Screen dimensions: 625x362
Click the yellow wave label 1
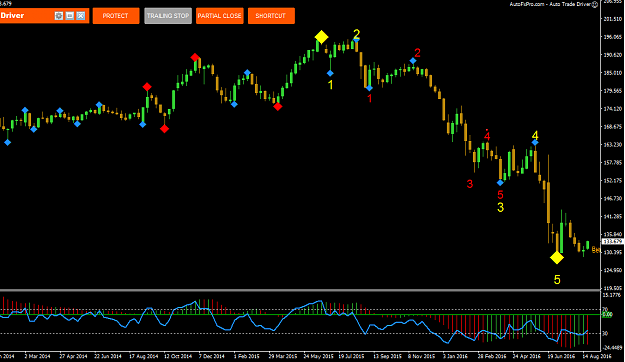pyautogui.click(x=330, y=85)
